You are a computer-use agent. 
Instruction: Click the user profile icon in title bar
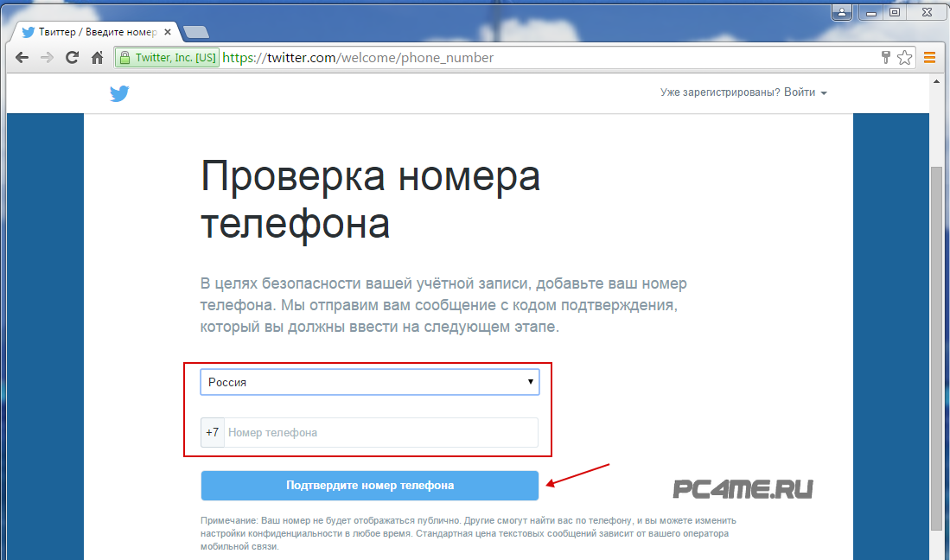[839, 12]
